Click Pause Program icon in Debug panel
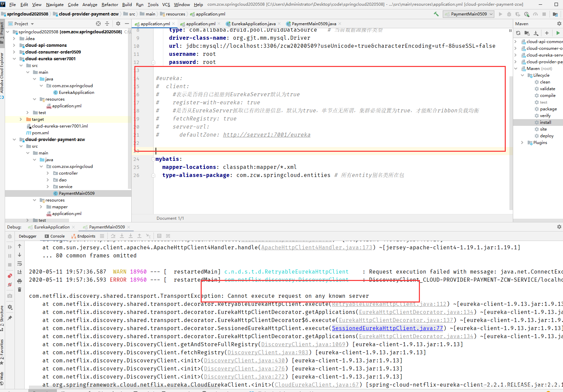Image resolution: width=563 pixels, height=392 pixels. pos(10,256)
